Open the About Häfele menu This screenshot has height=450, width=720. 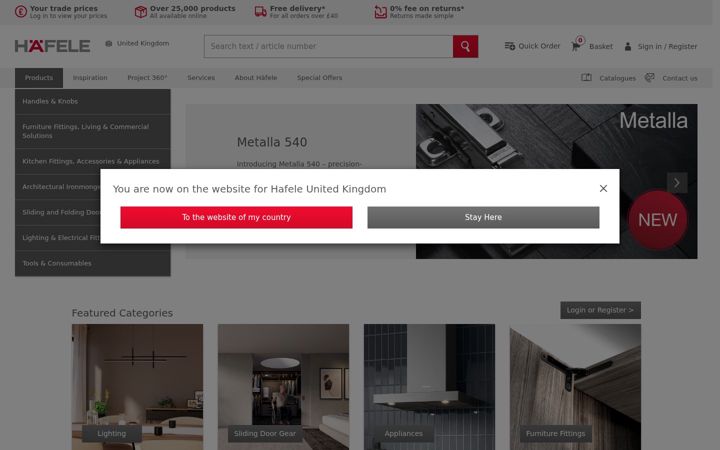(256, 78)
